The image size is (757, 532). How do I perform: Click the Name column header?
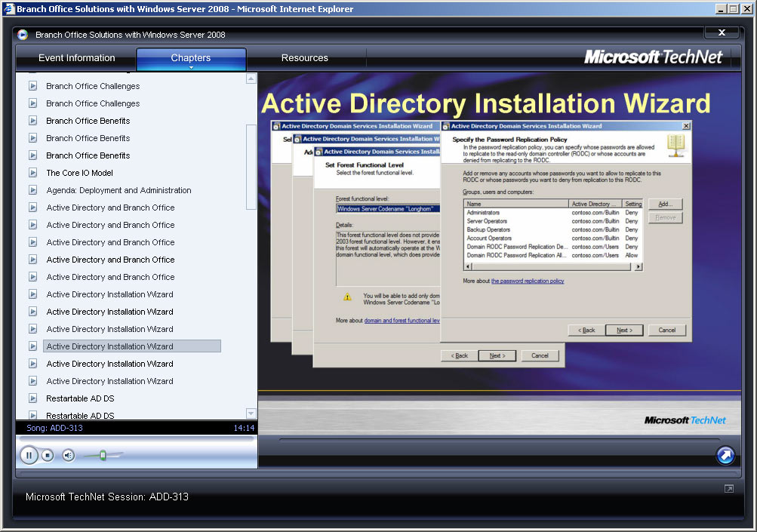[x=516, y=204]
